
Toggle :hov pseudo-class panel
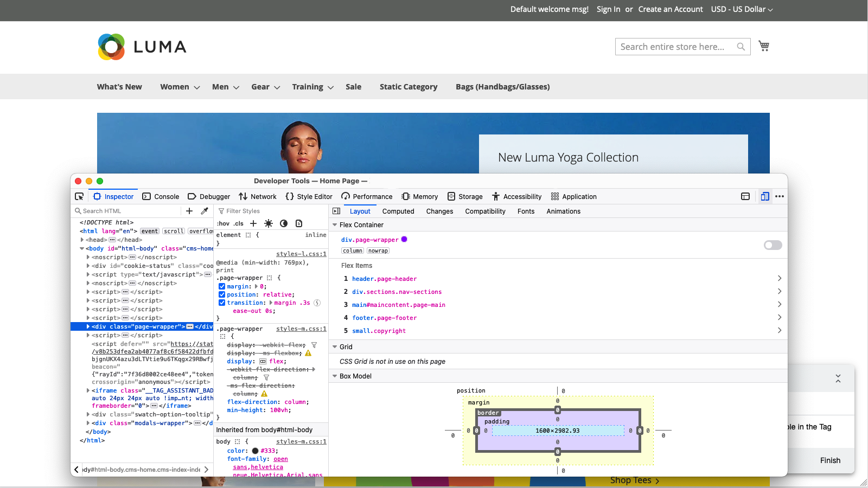tap(223, 223)
